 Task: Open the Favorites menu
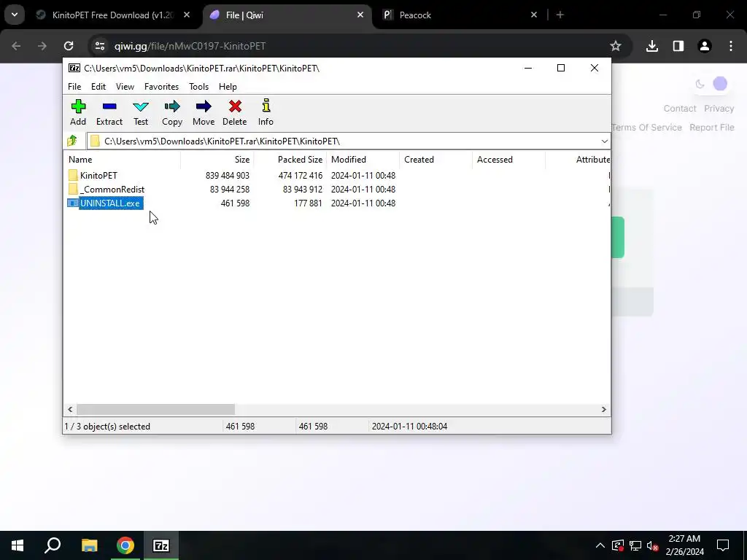point(161,87)
